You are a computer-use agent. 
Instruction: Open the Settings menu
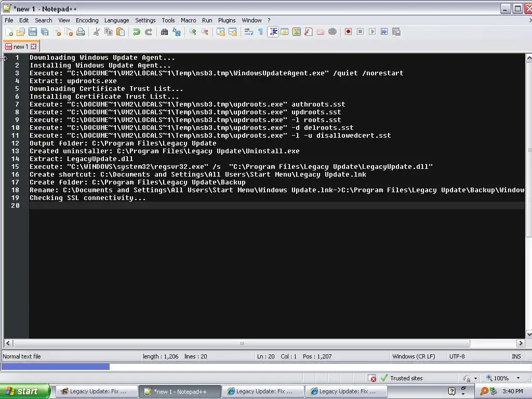pos(145,20)
